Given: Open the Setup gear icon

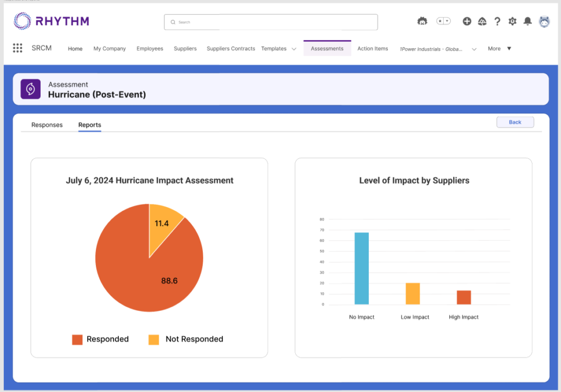Looking at the screenshot, I should 512,21.
